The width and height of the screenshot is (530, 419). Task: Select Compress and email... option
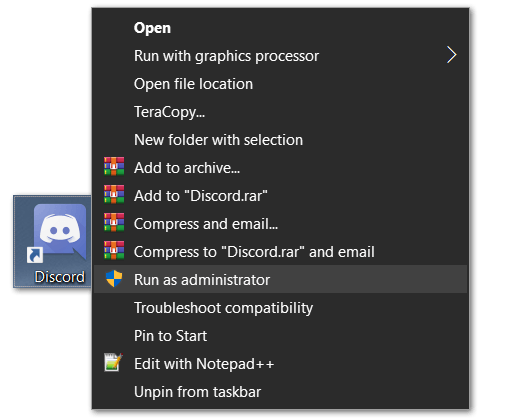pyautogui.click(x=281, y=224)
